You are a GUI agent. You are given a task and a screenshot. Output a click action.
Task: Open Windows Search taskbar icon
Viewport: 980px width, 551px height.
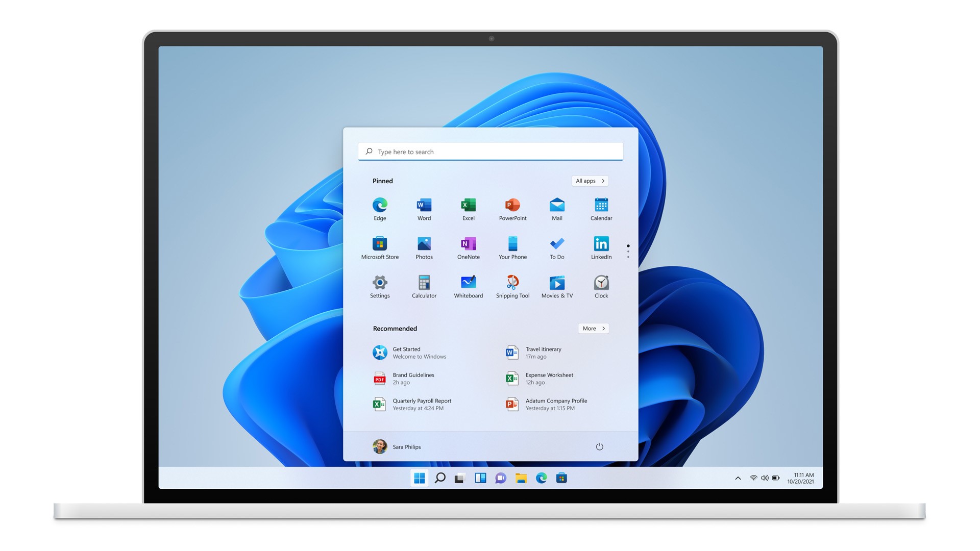[x=438, y=478]
